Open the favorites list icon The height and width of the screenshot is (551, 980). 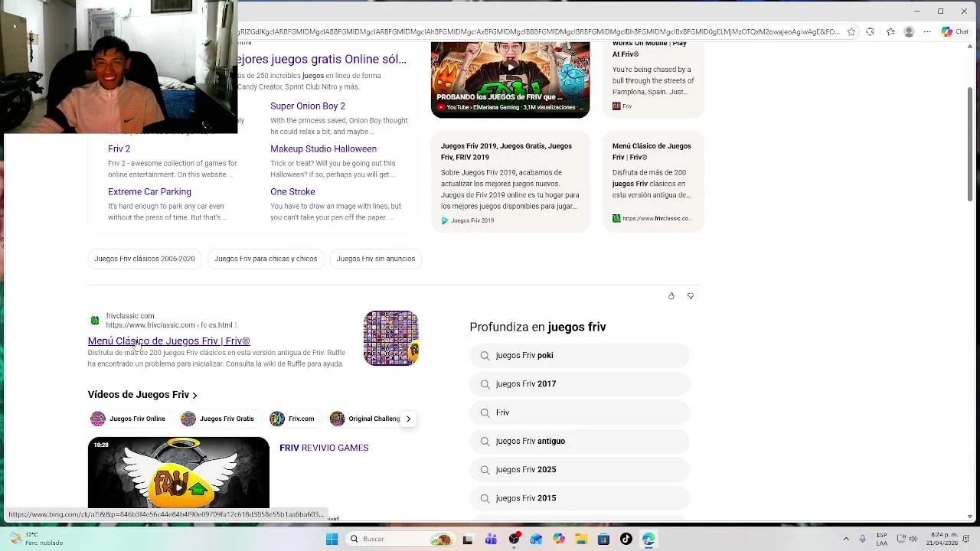click(890, 32)
